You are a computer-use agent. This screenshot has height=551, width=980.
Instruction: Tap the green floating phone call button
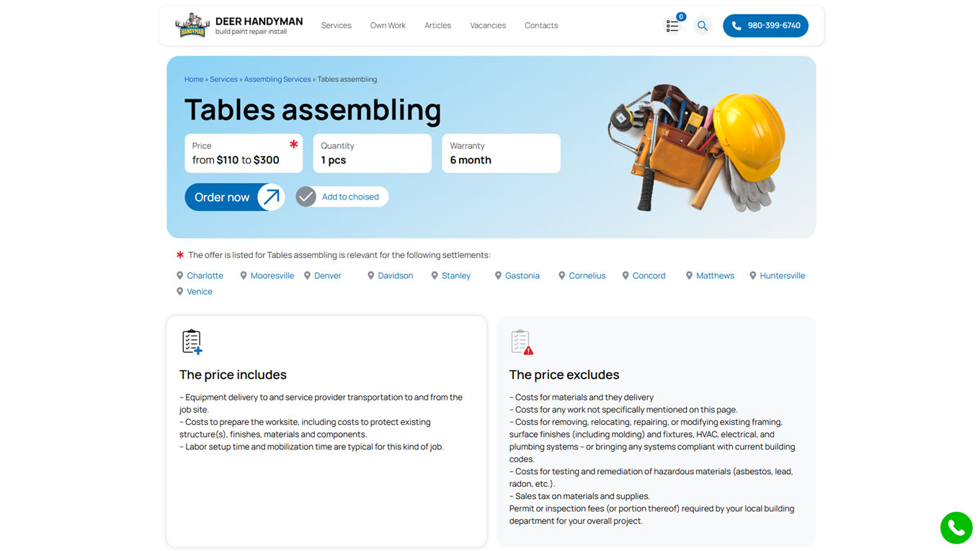(x=956, y=528)
